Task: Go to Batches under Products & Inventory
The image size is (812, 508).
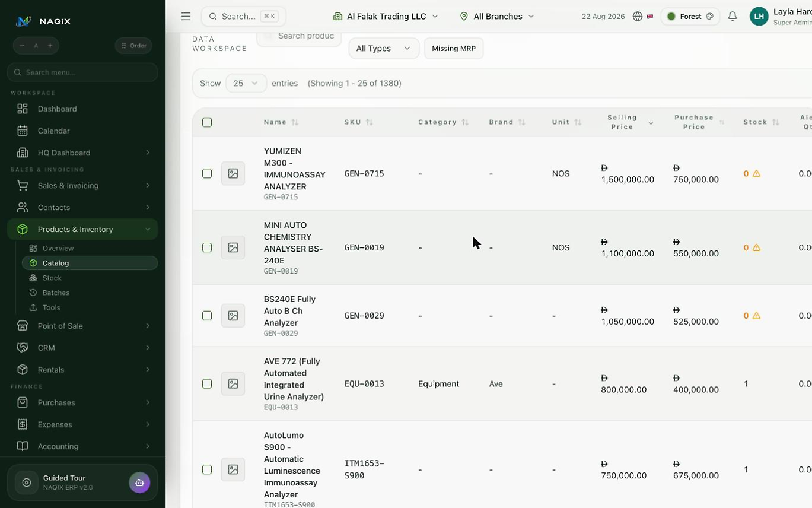Action: point(90,293)
